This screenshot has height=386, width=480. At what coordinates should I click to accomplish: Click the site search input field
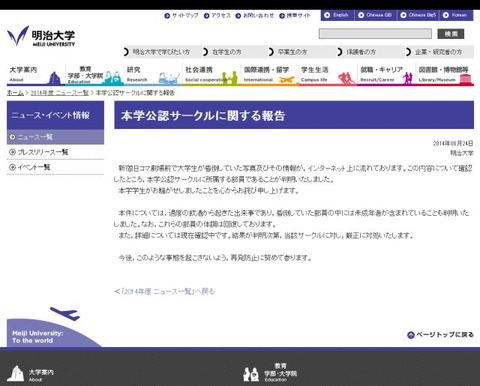pyautogui.click(x=375, y=34)
